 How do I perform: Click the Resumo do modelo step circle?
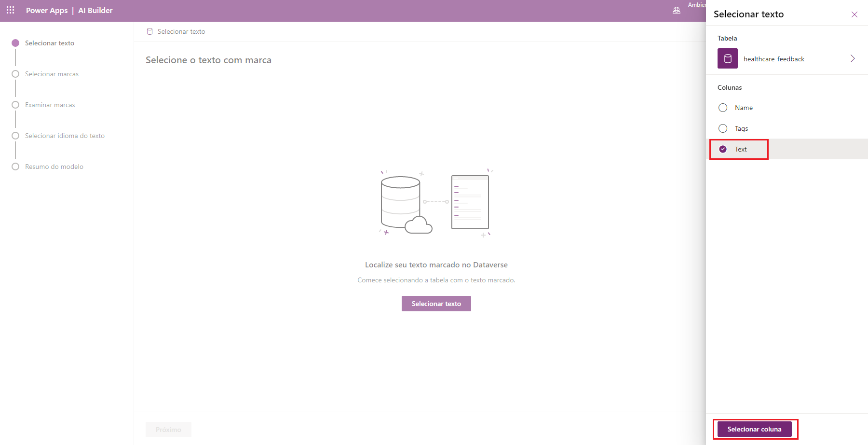(15, 167)
